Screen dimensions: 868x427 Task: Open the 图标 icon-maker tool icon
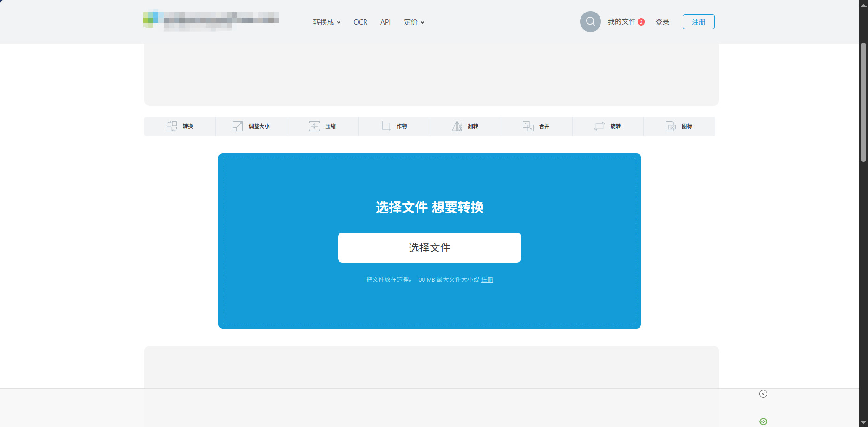[671, 126]
